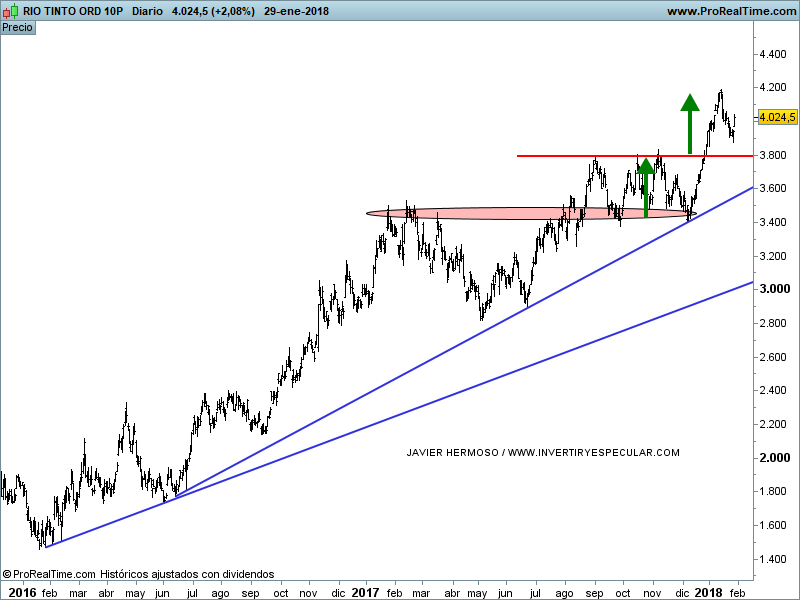Viewport: 800px width, 600px height.
Task: Click the 2016 label on time axis
Action: tap(20, 592)
